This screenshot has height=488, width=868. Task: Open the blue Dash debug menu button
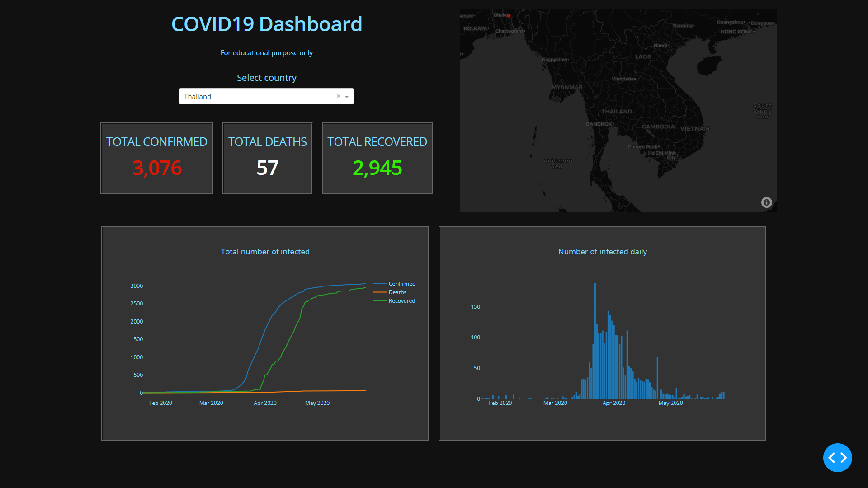coord(837,458)
